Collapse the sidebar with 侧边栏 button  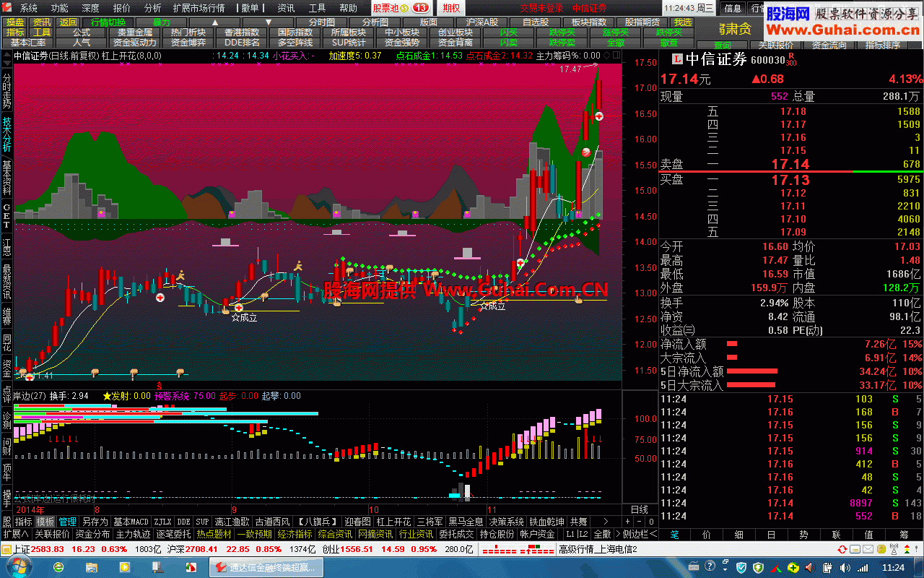point(640,534)
